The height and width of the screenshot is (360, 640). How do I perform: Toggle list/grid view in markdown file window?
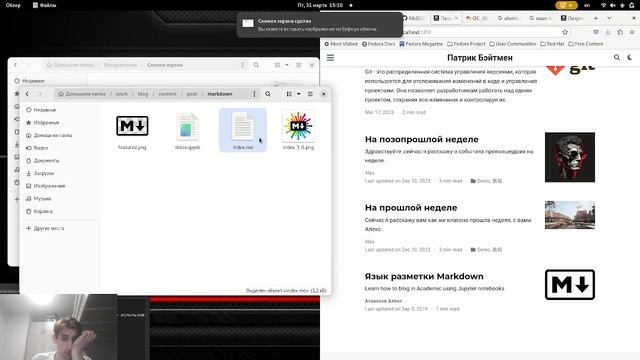289,94
